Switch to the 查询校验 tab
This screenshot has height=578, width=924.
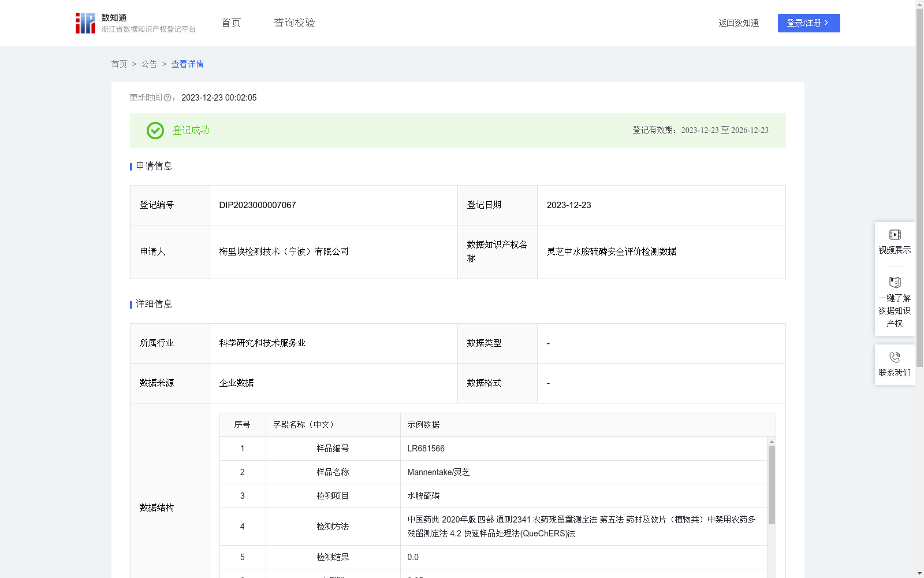[x=295, y=23]
